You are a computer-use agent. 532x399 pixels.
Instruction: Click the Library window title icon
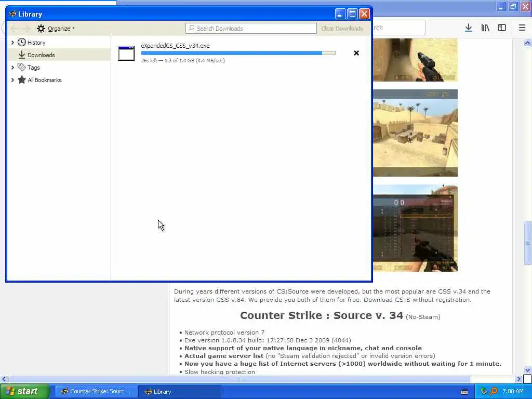[x=12, y=14]
